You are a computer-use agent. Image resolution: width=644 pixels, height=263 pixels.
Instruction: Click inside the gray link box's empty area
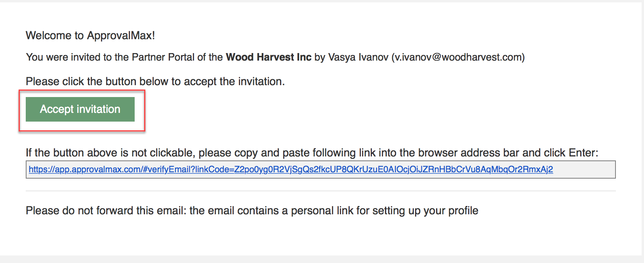coord(584,170)
